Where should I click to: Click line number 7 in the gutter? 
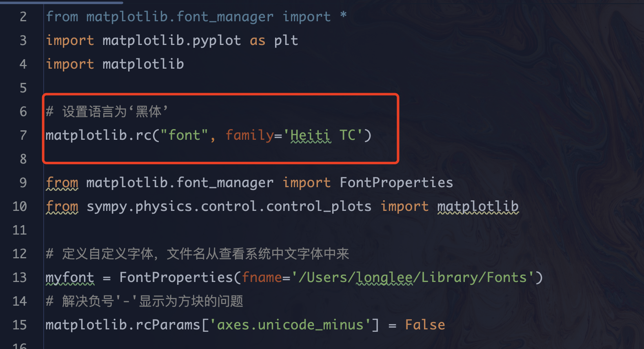pyautogui.click(x=23, y=135)
